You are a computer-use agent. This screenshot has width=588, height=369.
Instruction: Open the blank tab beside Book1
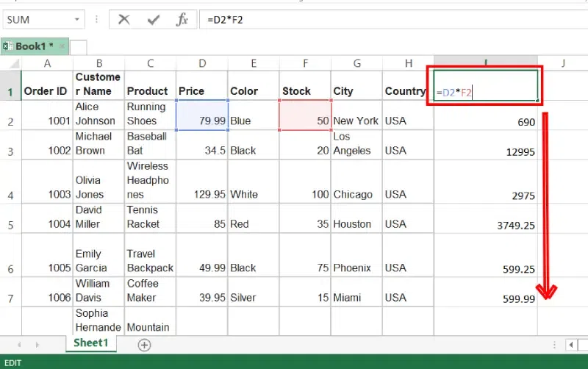[79, 47]
